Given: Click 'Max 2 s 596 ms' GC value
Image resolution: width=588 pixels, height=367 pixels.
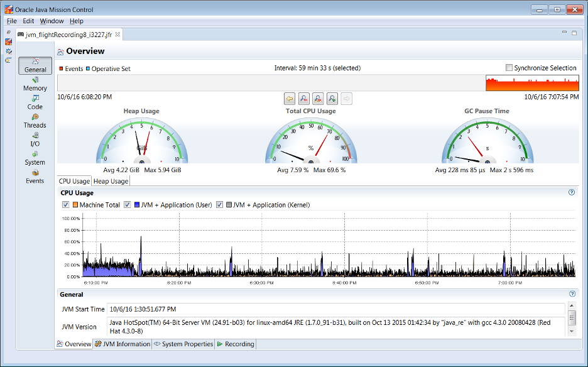Looking at the screenshot, I should [x=511, y=170].
